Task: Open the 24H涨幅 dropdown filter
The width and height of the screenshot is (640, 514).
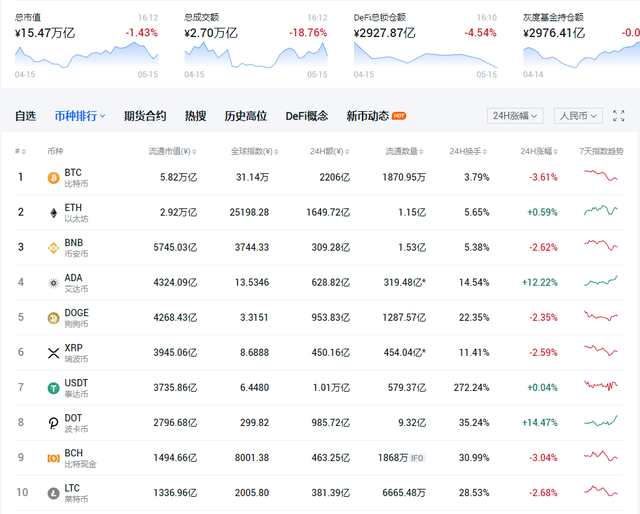Action: [515, 116]
